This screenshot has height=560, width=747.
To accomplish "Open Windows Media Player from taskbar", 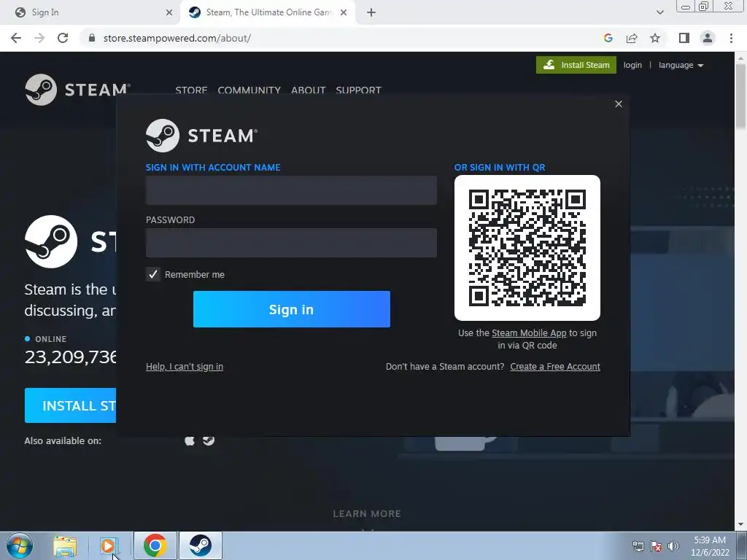I will click(x=108, y=545).
